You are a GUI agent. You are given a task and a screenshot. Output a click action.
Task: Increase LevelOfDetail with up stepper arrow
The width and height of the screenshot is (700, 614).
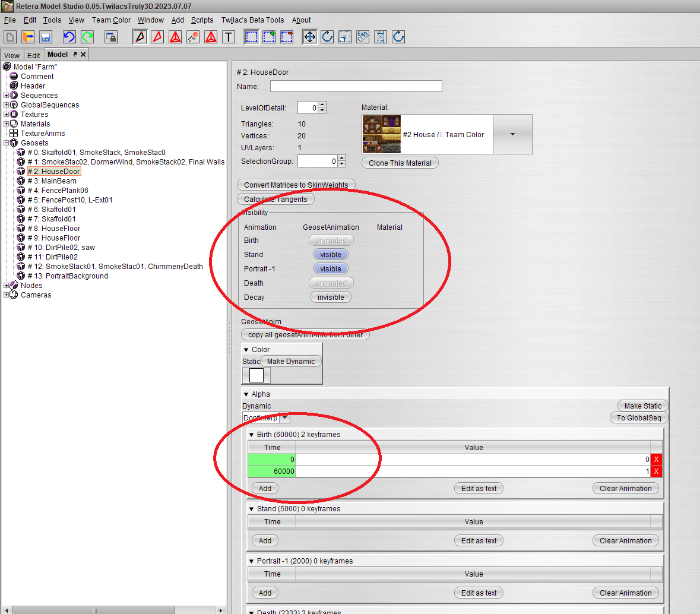[x=322, y=105]
